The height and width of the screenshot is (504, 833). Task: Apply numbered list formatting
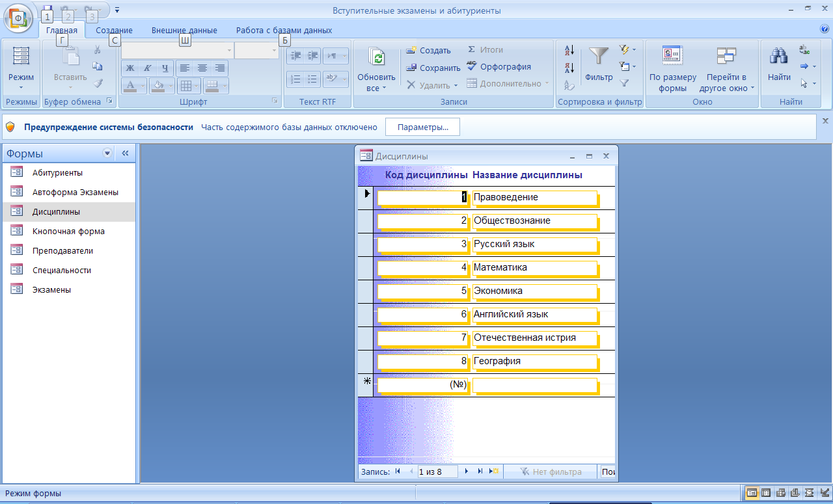(x=297, y=79)
